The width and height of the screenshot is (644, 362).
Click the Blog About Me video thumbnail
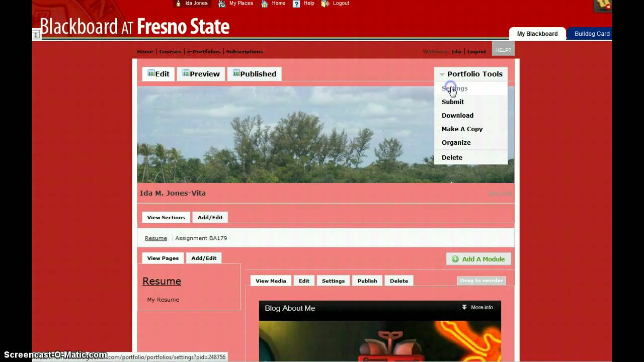pos(380,341)
